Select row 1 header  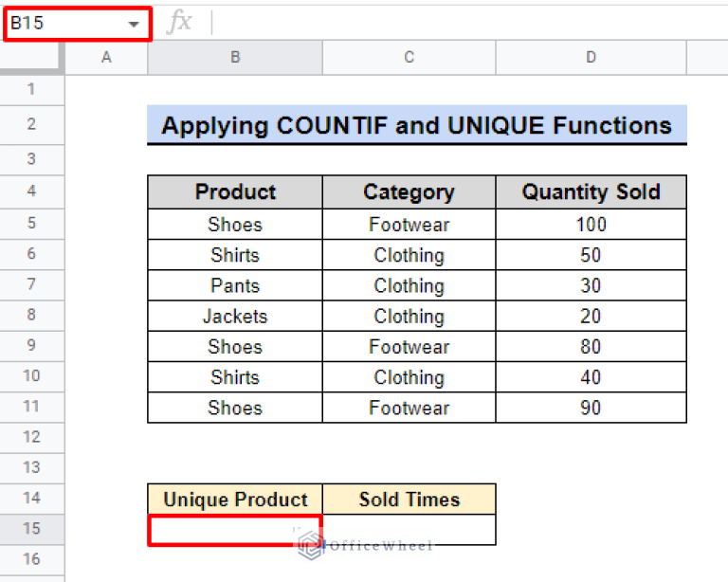(x=31, y=89)
